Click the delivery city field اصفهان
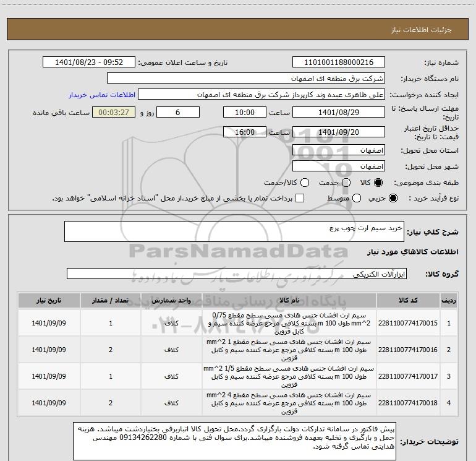476x461 pixels. [x=339, y=166]
